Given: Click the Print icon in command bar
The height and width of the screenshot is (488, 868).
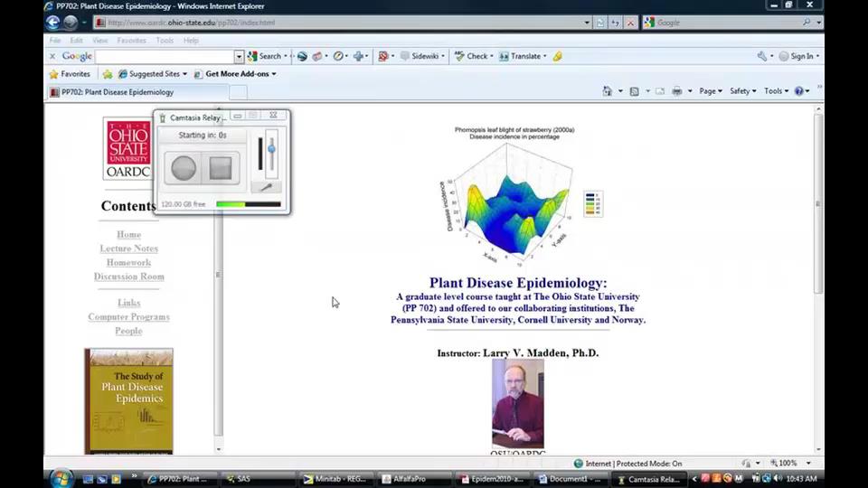Looking at the screenshot, I should coord(676,90).
